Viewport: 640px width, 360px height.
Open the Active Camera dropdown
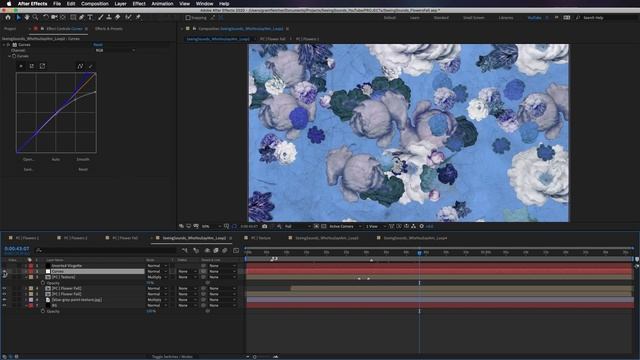click(345, 226)
